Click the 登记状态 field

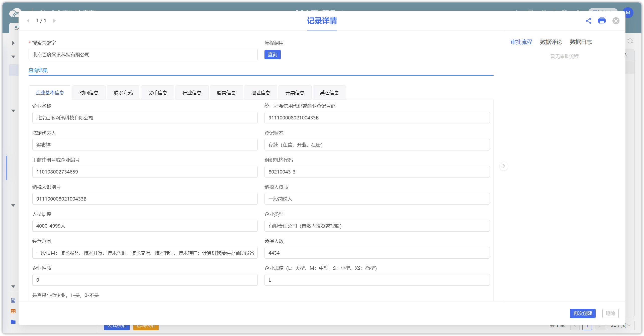click(377, 145)
